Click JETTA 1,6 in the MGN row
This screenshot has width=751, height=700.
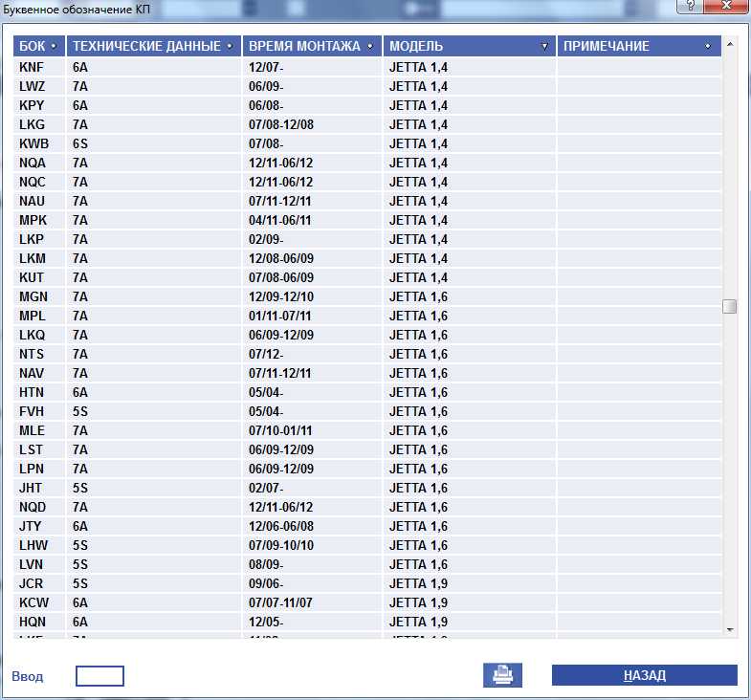coord(419,296)
